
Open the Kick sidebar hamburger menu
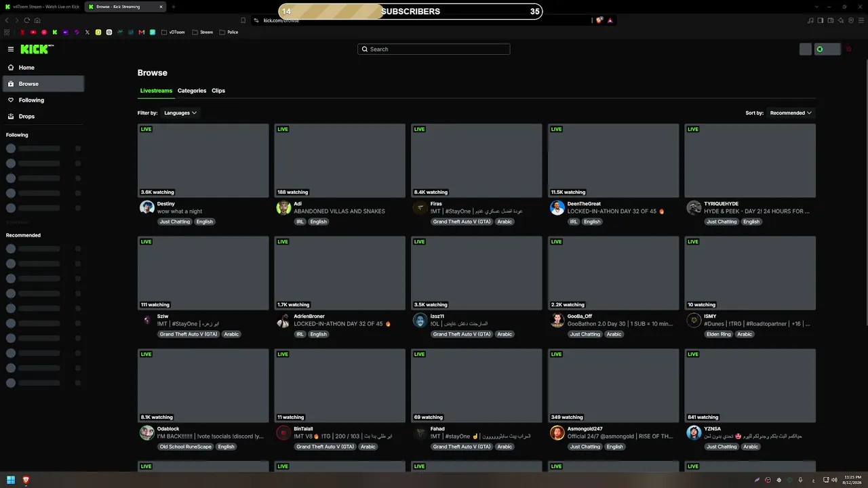point(11,49)
